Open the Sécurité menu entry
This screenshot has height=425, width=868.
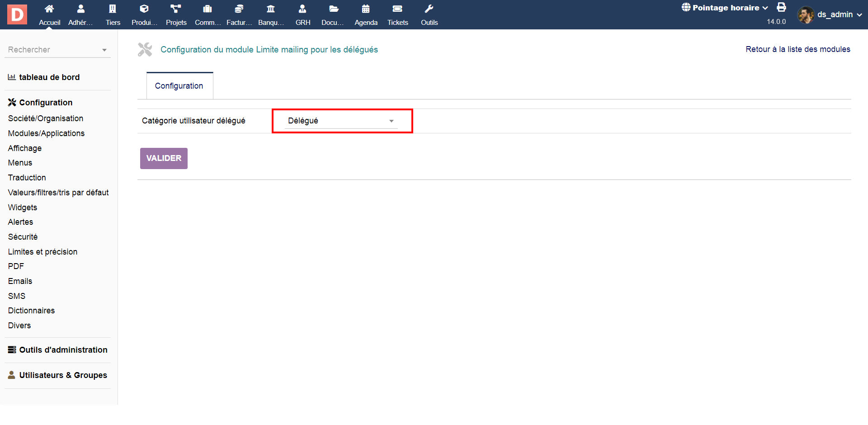click(x=23, y=237)
